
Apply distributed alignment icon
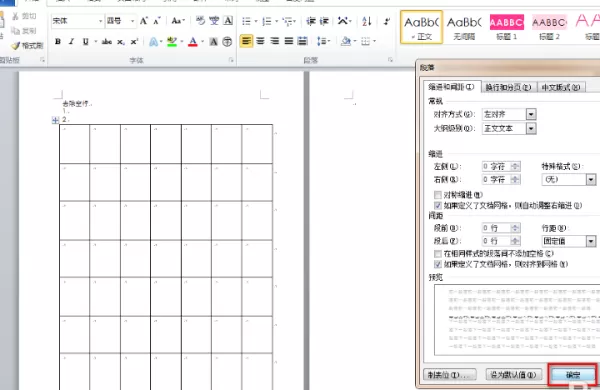(302, 41)
